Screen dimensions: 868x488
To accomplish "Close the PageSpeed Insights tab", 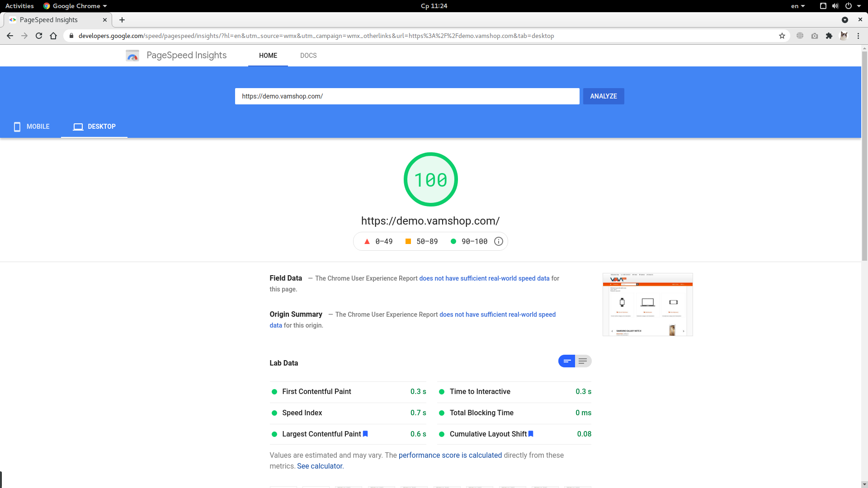I will [105, 20].
